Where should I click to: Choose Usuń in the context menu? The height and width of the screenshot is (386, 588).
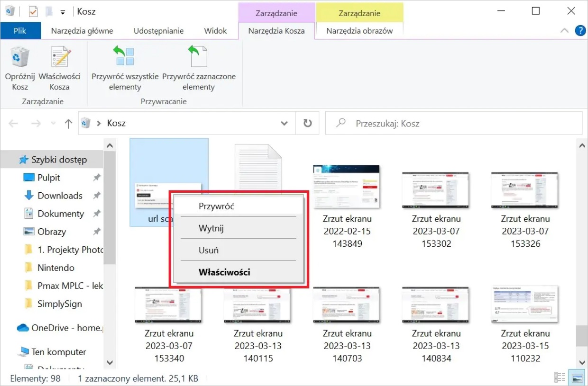(x=209, y=250)
